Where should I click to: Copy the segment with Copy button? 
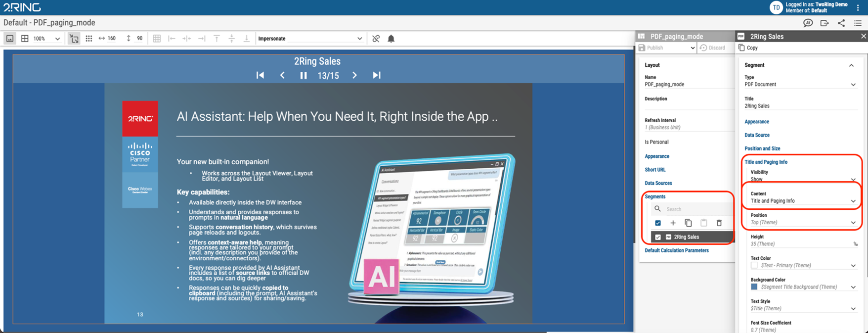coord(748,48)
